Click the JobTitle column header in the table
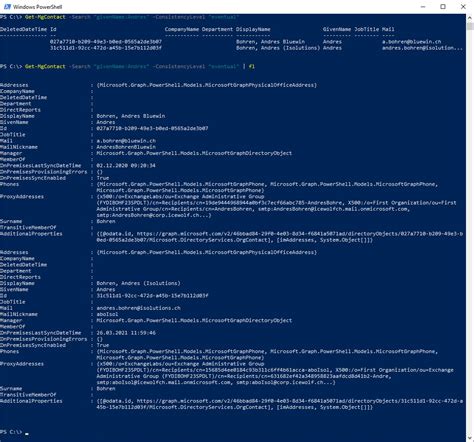 click(x=366, y=29)
